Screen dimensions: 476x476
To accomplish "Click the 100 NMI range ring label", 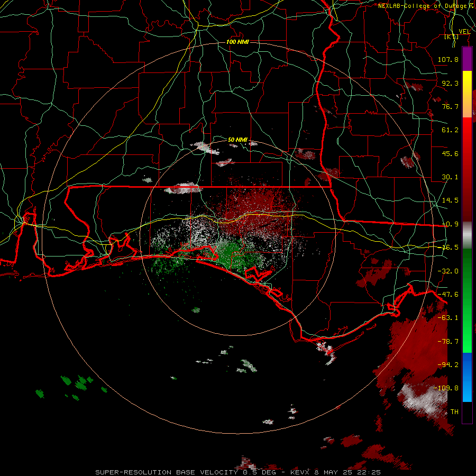I will coord(237,42).
